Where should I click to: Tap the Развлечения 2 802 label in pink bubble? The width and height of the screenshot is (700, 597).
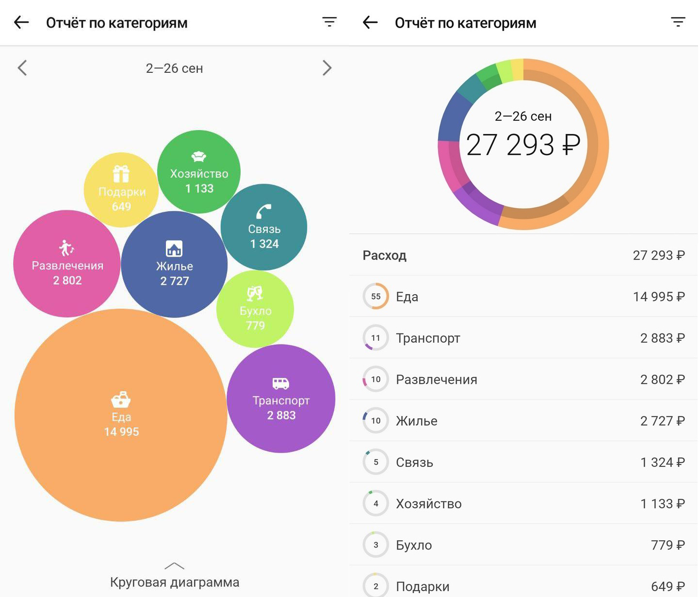click(67, 273)
